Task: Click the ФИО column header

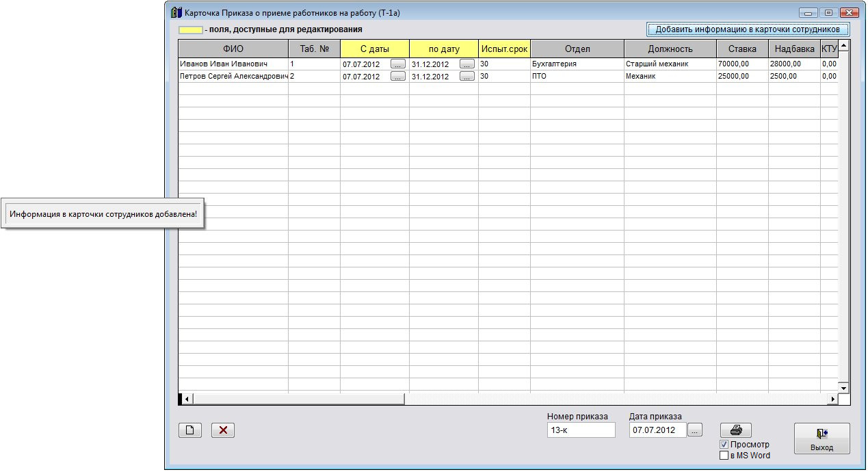Action: point(233,49)
